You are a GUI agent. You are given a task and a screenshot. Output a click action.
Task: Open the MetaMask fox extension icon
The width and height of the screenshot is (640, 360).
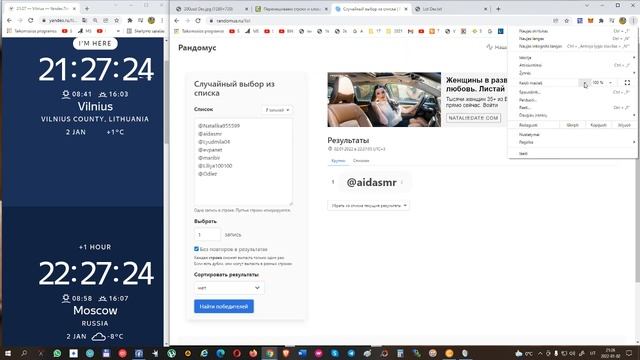point(591,20)
